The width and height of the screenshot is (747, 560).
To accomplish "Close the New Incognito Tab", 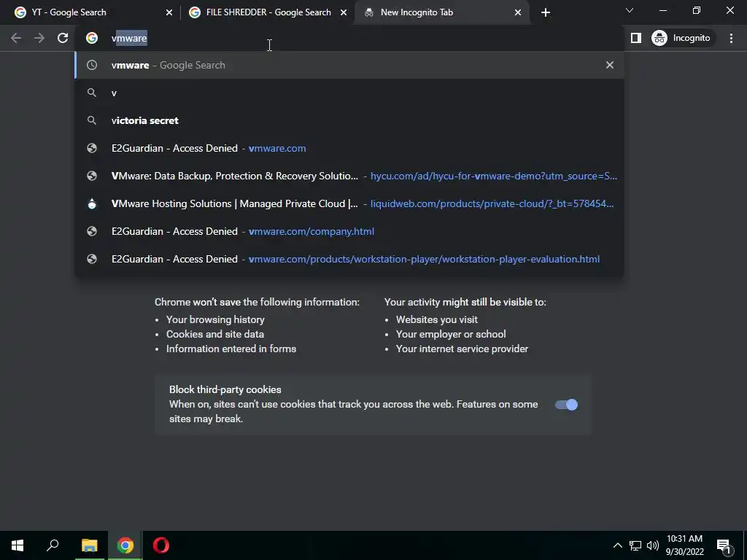I will tap(518, 13).
